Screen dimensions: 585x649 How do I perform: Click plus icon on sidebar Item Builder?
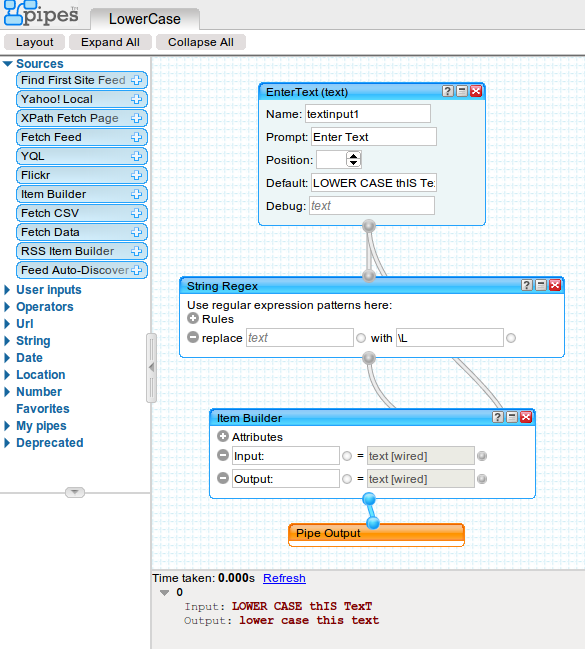(x=136, y=194)
